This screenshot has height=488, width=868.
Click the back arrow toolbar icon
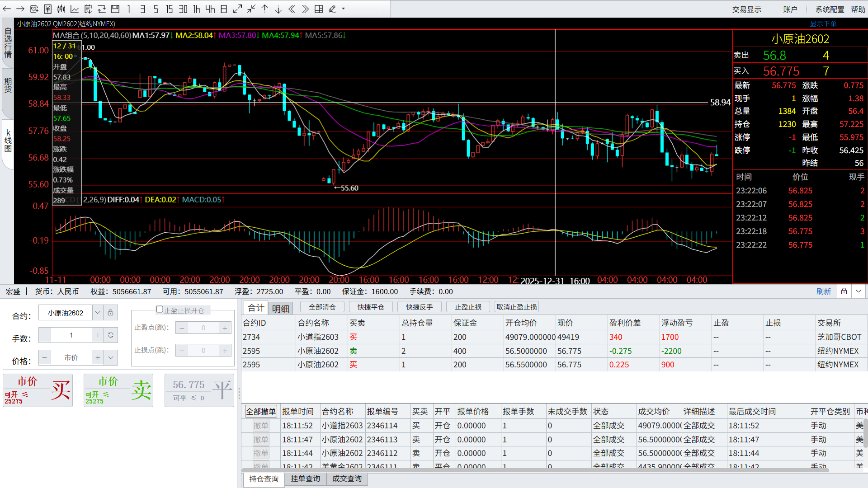[x=7, y=9]
